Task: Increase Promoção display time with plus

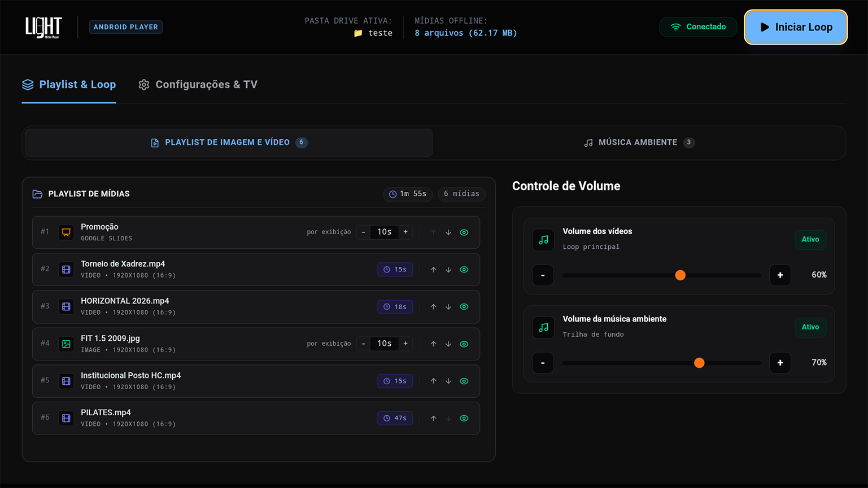Action: coord(405,232)
